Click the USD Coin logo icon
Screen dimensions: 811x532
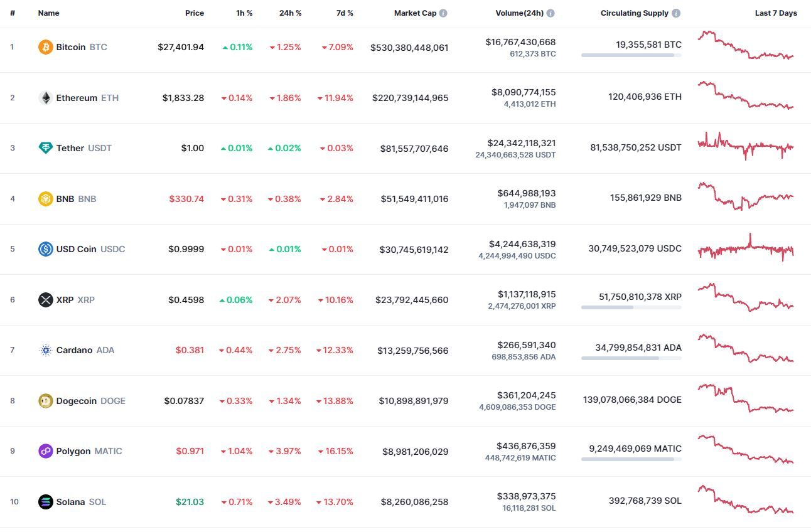[x=46, y=249]
